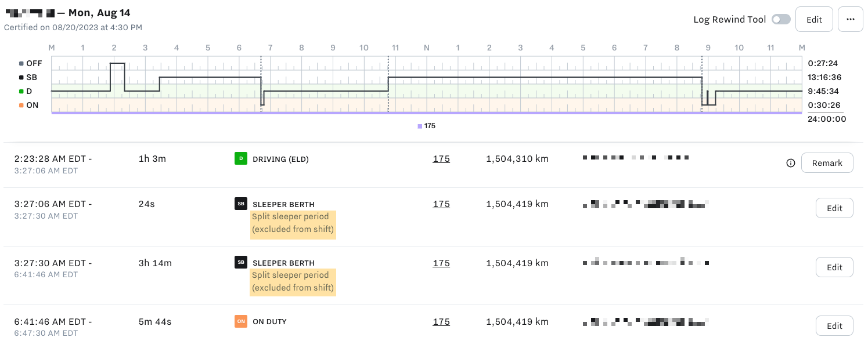Edit the 24s sleeper berth entry
The image size is (868, 348).
pyautogui.click(x=834, y=208)
